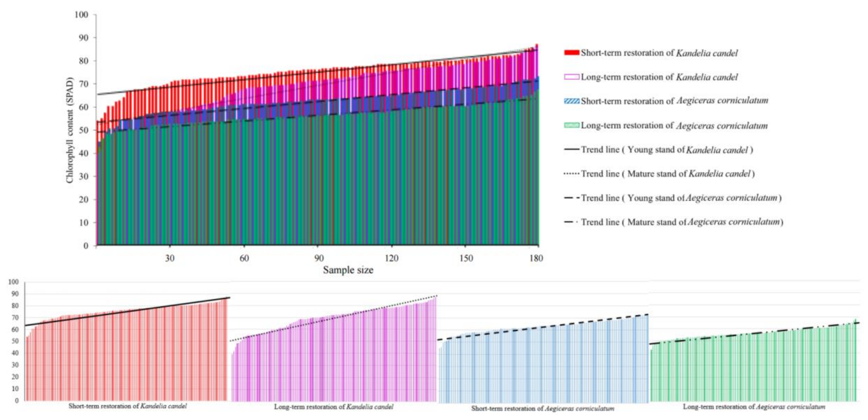Click the blue hatched Aegiceras corniculatum legend swatch

tap(572, 101)
